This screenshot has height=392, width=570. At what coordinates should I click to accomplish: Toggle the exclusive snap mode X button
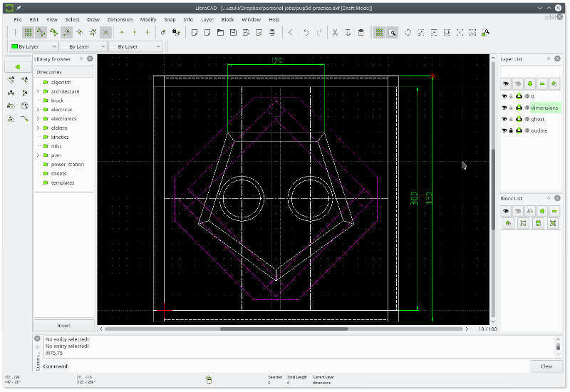pos(105,33)
